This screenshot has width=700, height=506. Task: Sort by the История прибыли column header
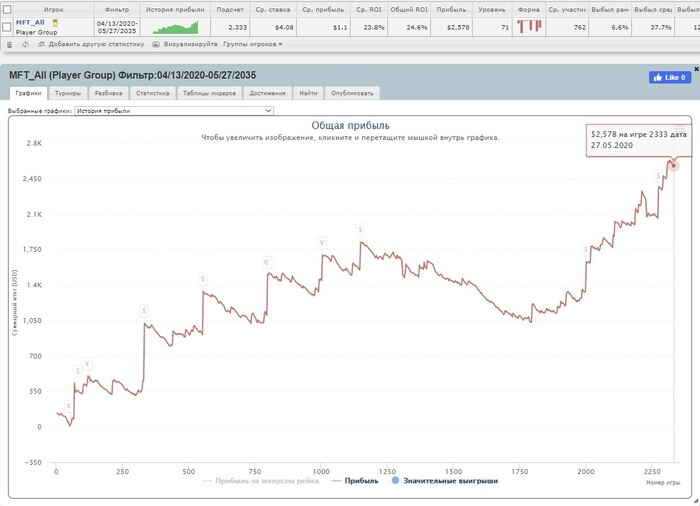point(175,9)
